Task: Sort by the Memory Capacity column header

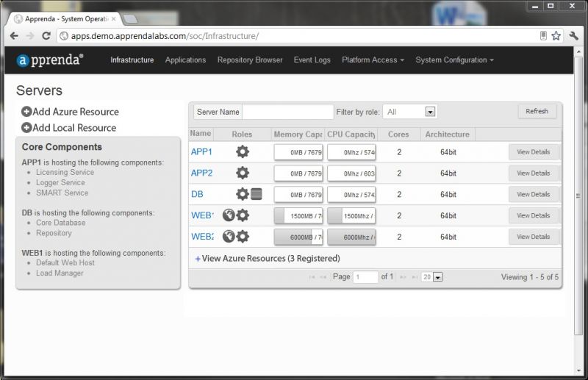Action: 298,135
